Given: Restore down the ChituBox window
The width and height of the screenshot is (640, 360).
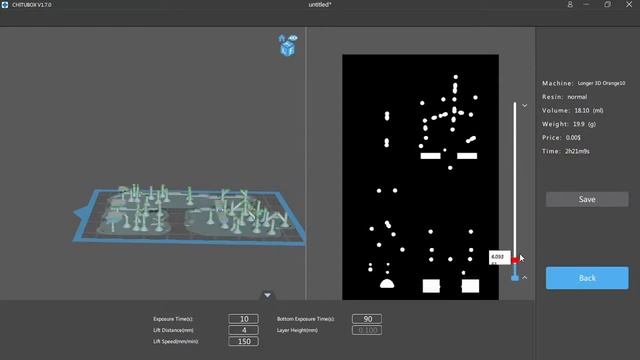Looking at the screenshot, I should point(607,4).
